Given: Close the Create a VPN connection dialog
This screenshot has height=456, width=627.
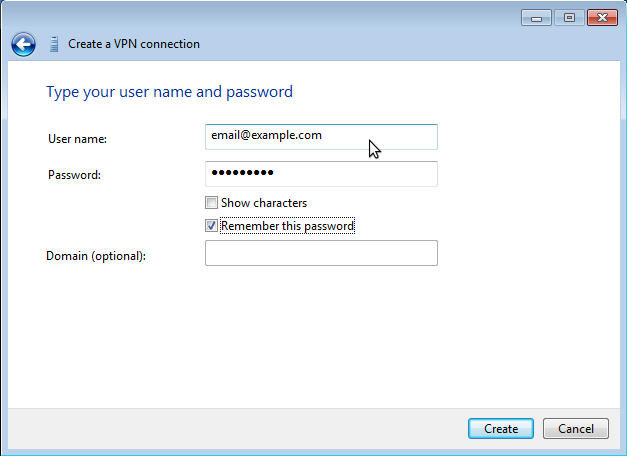Looking at the screenshot, I should pyautogui.click(x=601, y=17).
